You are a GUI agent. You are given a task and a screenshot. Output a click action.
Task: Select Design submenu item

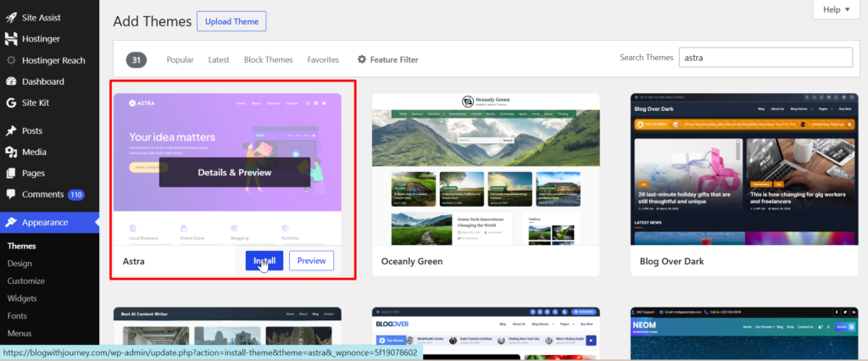click(20, 264)
